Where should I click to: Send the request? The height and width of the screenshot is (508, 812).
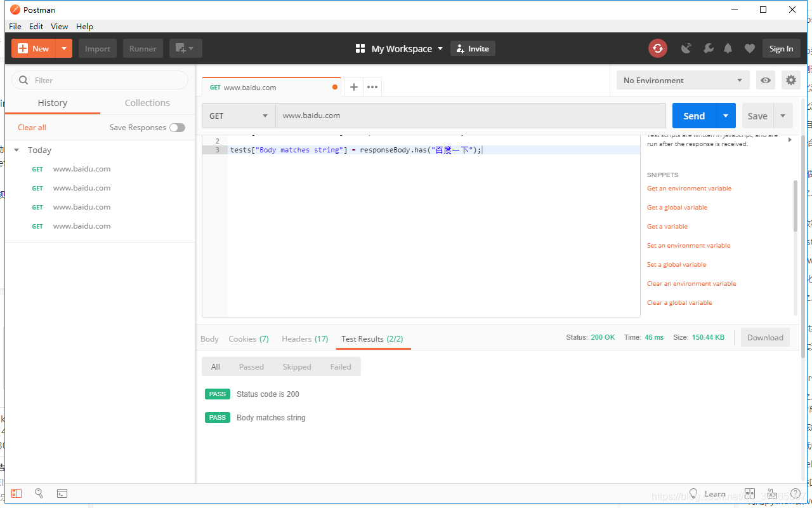694,116
